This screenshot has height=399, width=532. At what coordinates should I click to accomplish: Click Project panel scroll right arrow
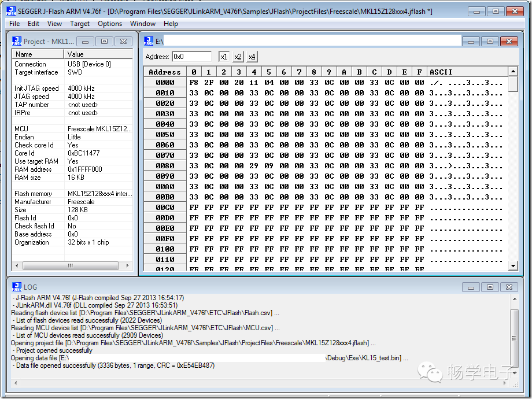click(x=127, y=265)
